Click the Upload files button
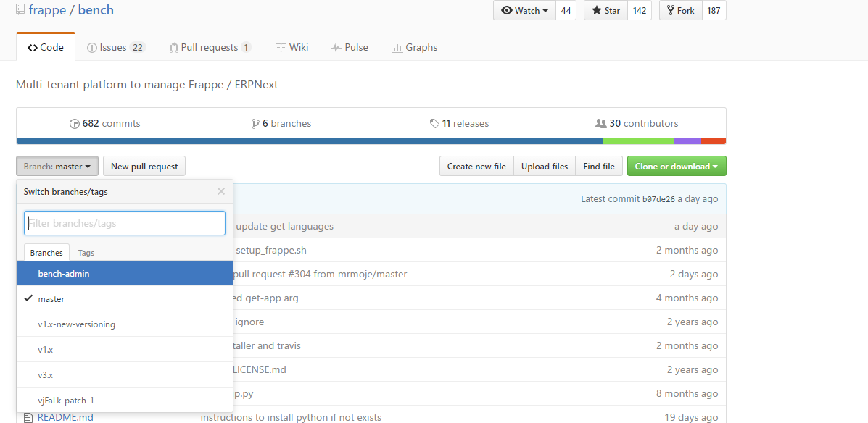This screenshot has height=423, width=868. pos(545,166)
